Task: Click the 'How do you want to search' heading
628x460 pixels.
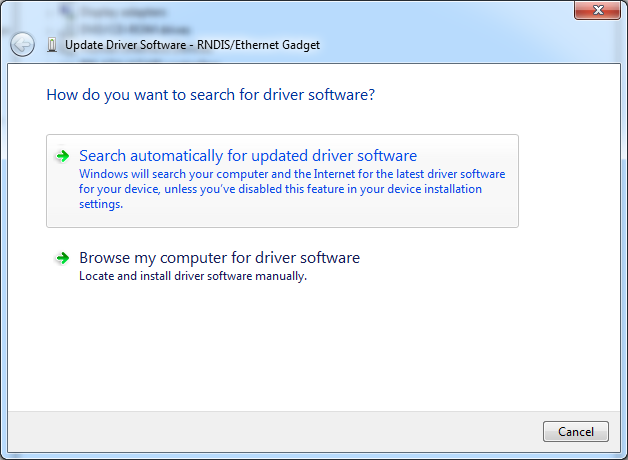Action: (210, 96)
